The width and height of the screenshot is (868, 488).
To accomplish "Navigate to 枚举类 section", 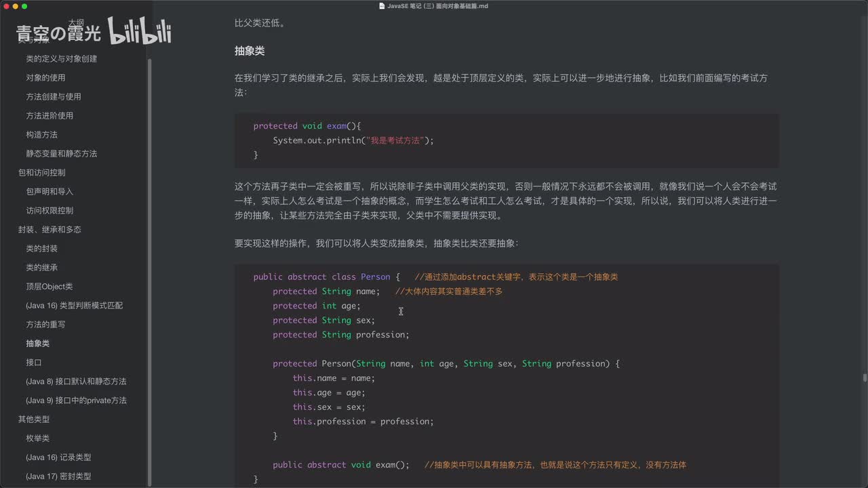I will coord(37,439).
